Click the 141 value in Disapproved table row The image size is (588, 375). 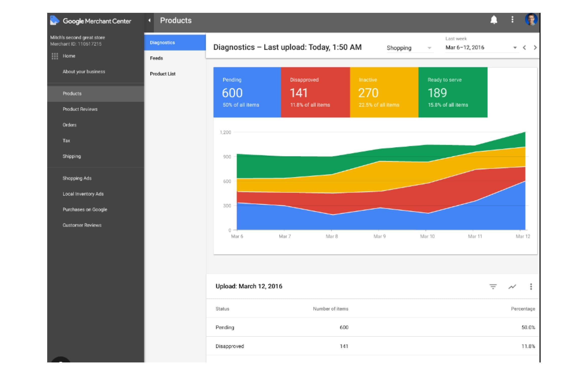(344, 346)
